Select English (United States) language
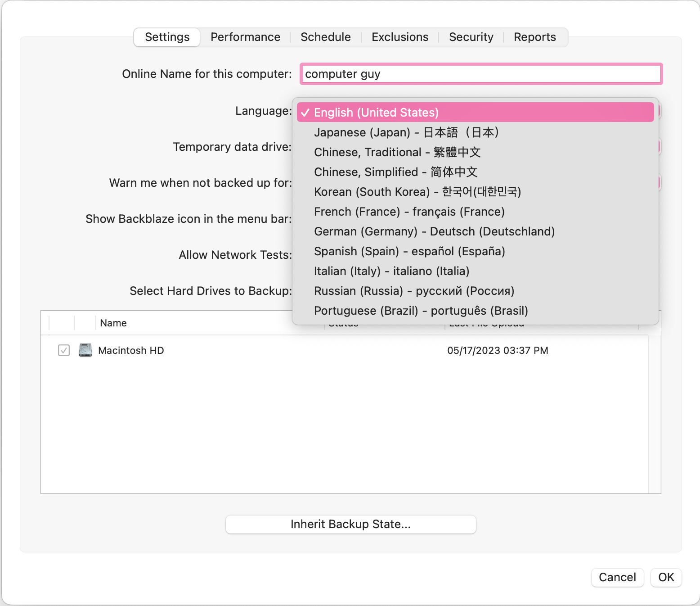This screenshot has height=606, width=700. 476,113
